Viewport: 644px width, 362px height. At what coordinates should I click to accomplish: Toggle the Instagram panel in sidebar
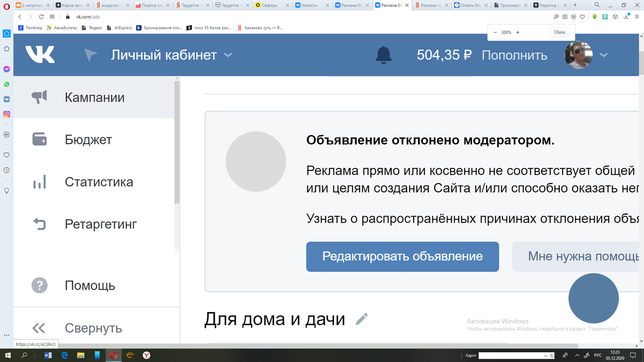coord(6,114)
